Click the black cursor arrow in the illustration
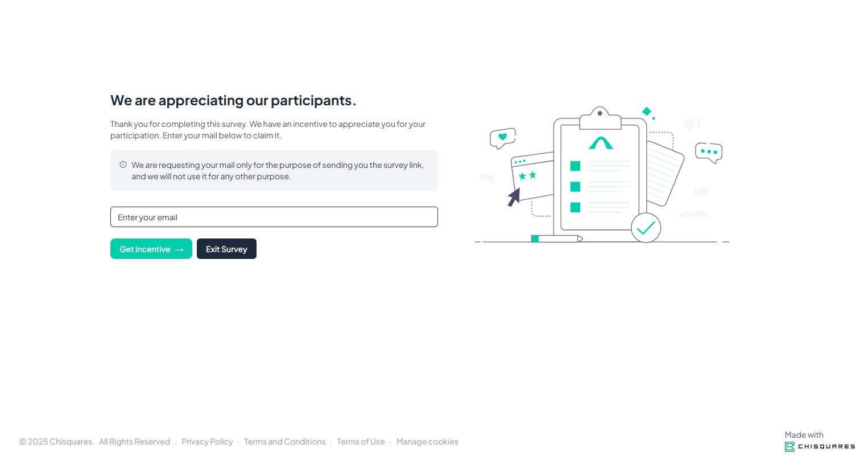Image resolution: width=868 pixels, height=461 pixels. [514, 196]
